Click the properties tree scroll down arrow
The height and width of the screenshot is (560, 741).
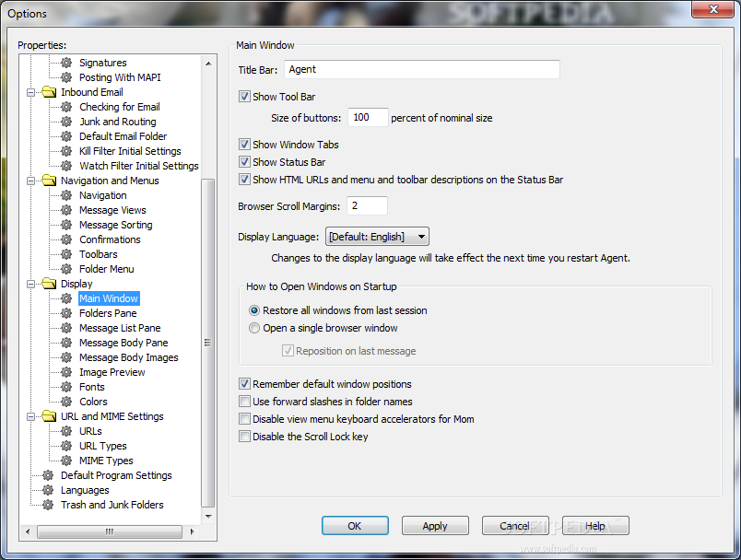(x=208, y=517)
